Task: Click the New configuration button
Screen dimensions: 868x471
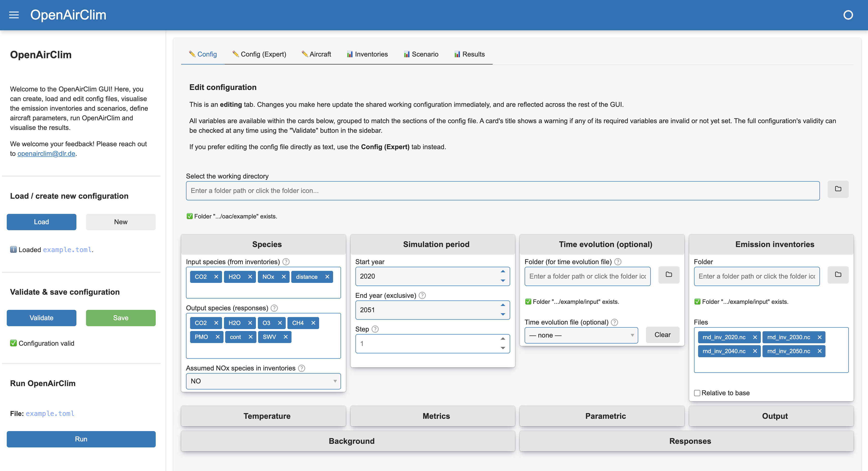Action: coord(121,222)
